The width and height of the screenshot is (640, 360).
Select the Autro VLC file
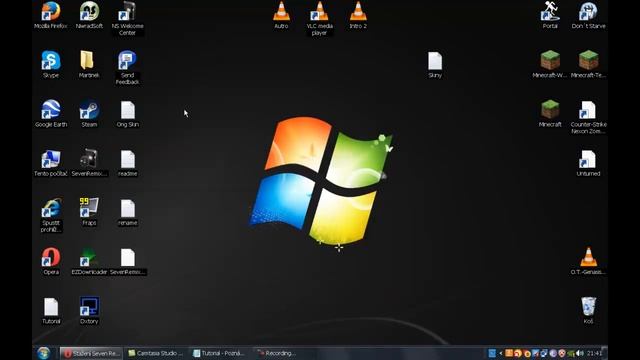[x=281, y=15]
